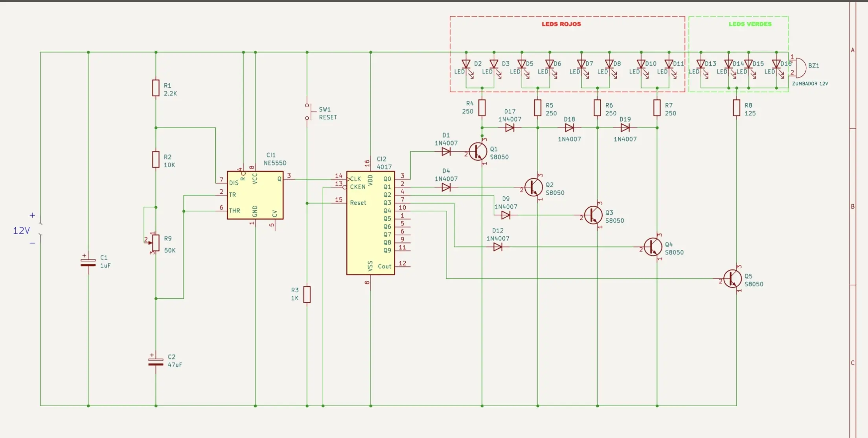
Task: Click the R9 50K potentiometer symbol
Action: [156, 243]
